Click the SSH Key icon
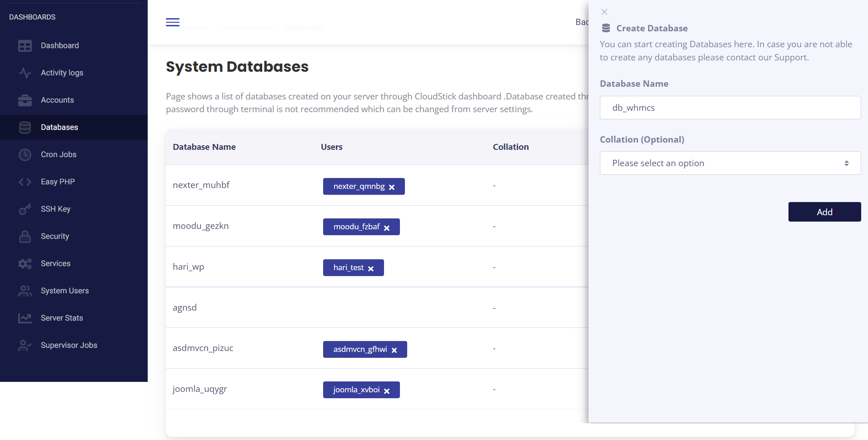Image resolution: width=868 pixels, height=440 pixels. coord(25,209)
